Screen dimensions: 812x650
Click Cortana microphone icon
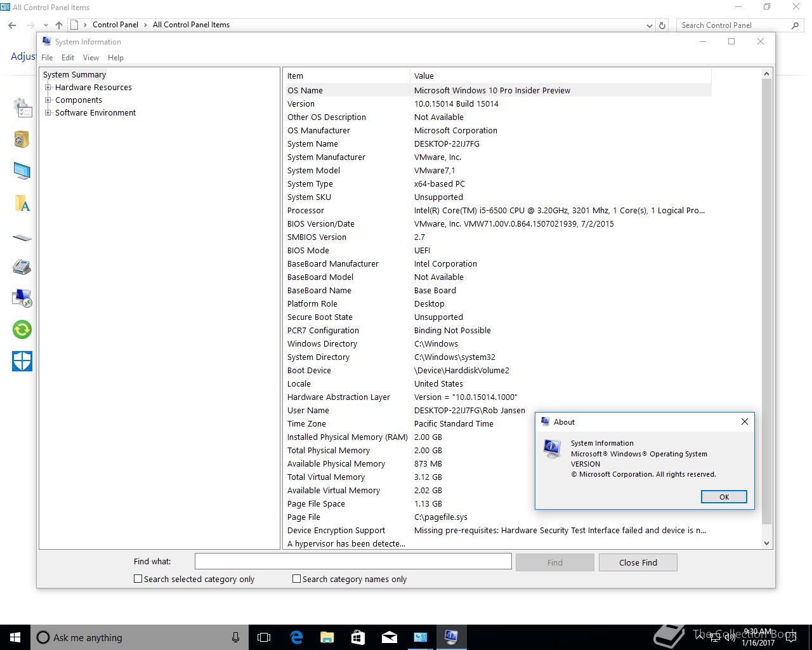[235, 637]
